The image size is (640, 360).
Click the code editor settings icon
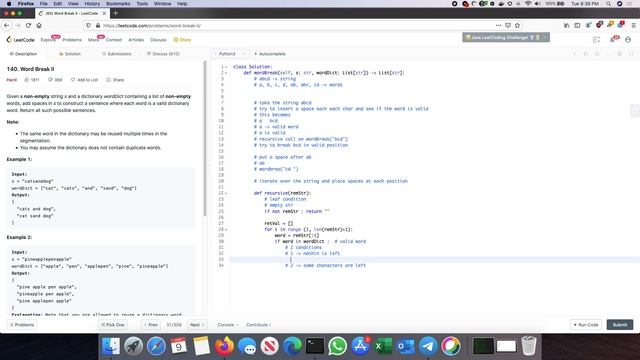point(620,53)
